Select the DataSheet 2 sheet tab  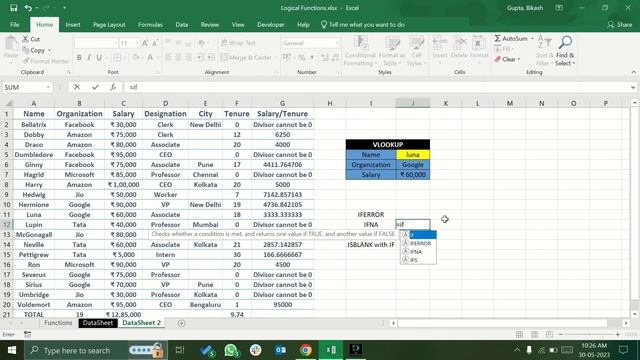(141, 323)
